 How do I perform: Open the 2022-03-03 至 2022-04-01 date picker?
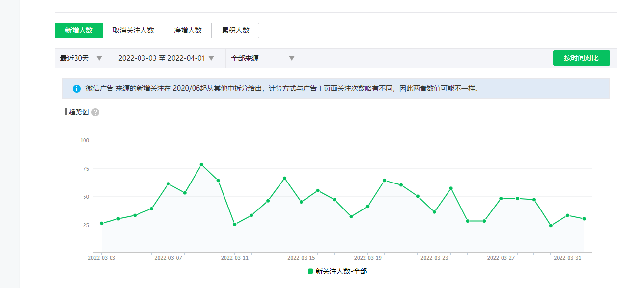166,58
